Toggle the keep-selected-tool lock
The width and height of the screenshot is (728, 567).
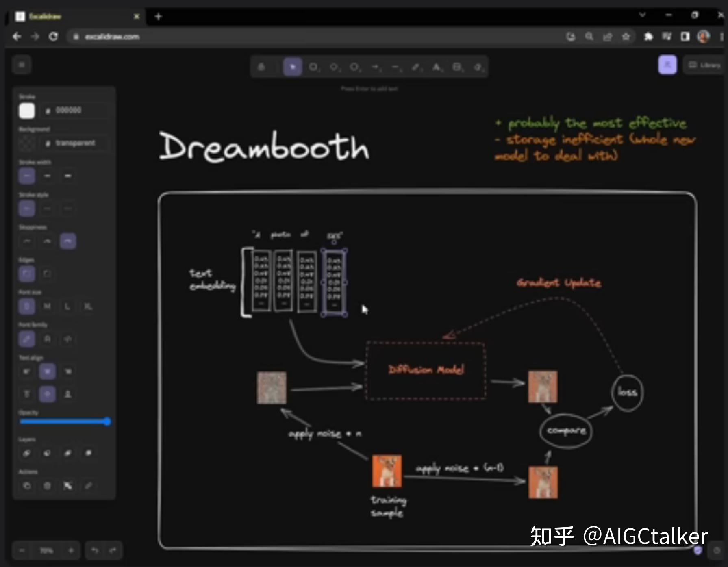(x=262, y=66)
